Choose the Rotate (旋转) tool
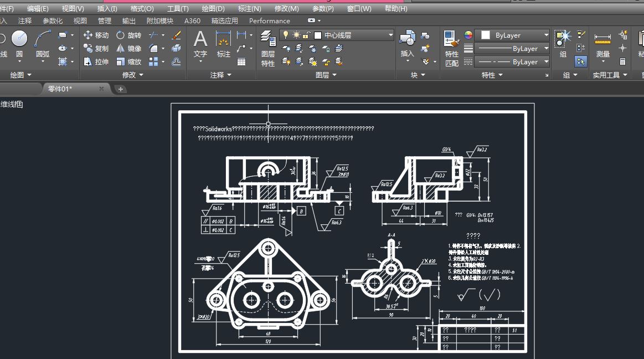644x359 pixels. pyautogui.click(x=128, y=35)
